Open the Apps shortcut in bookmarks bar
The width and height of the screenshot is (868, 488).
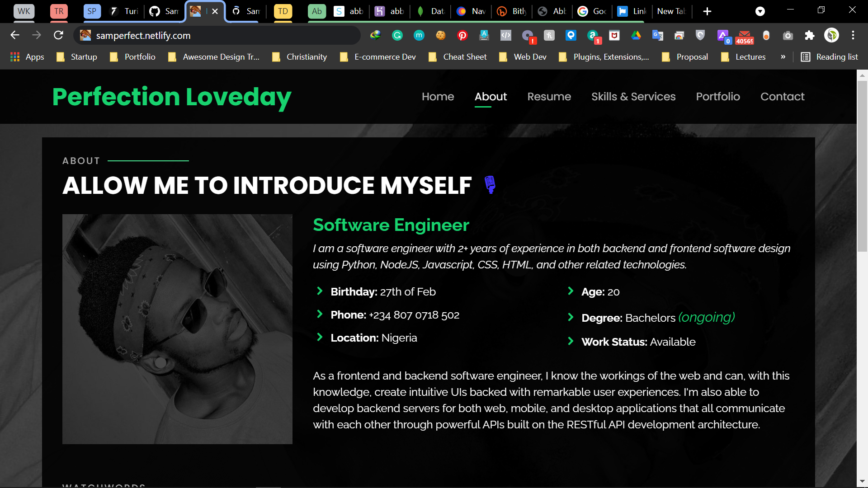(x=27, y=57)
